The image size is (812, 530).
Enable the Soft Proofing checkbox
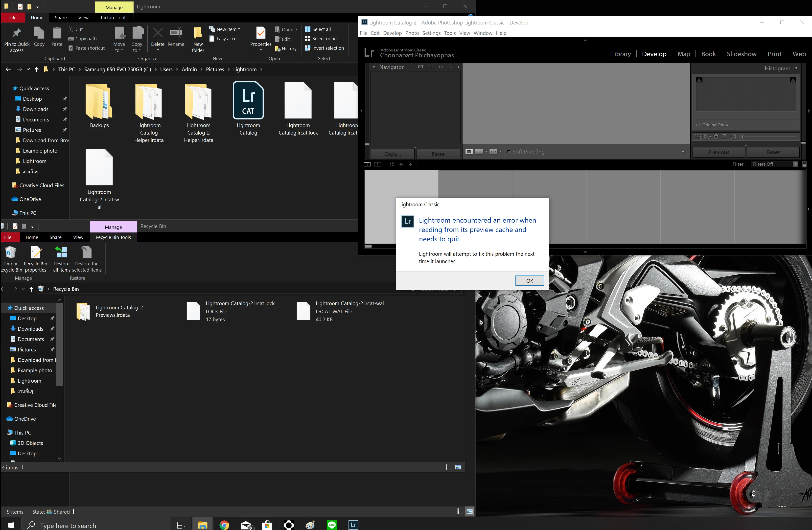(509, 152)
